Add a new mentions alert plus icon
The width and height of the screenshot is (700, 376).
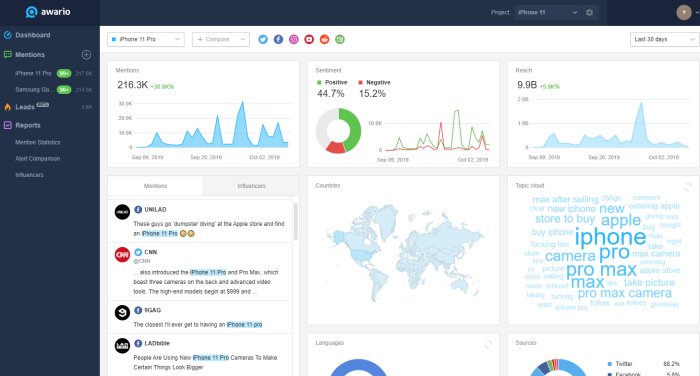[87, 54]
